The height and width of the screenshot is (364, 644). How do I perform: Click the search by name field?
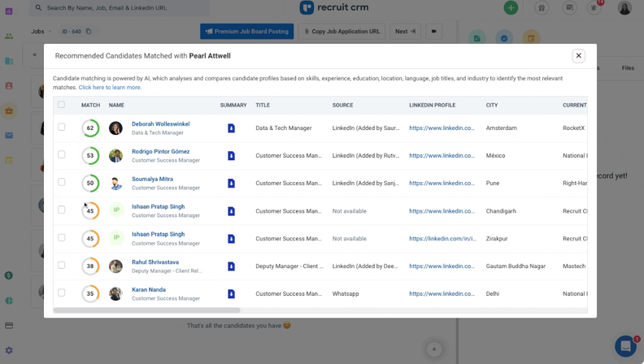119,8
